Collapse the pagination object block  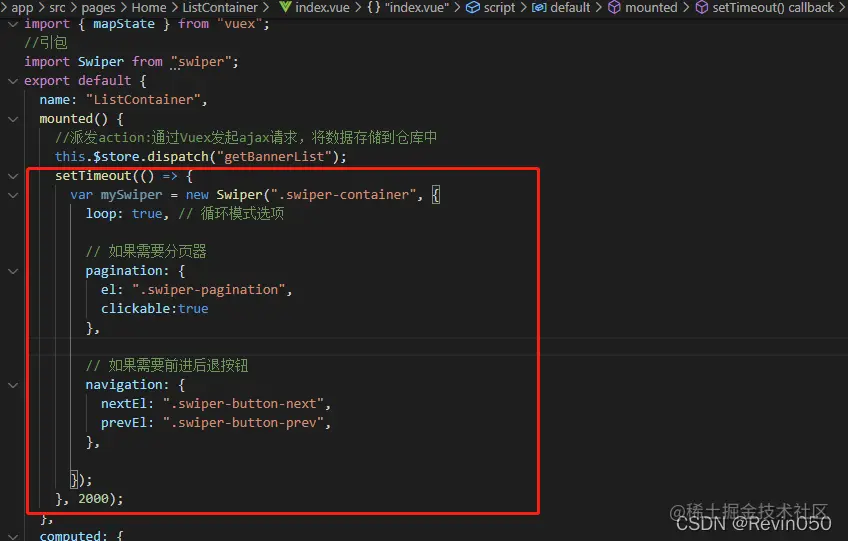[x=13, y=271]
